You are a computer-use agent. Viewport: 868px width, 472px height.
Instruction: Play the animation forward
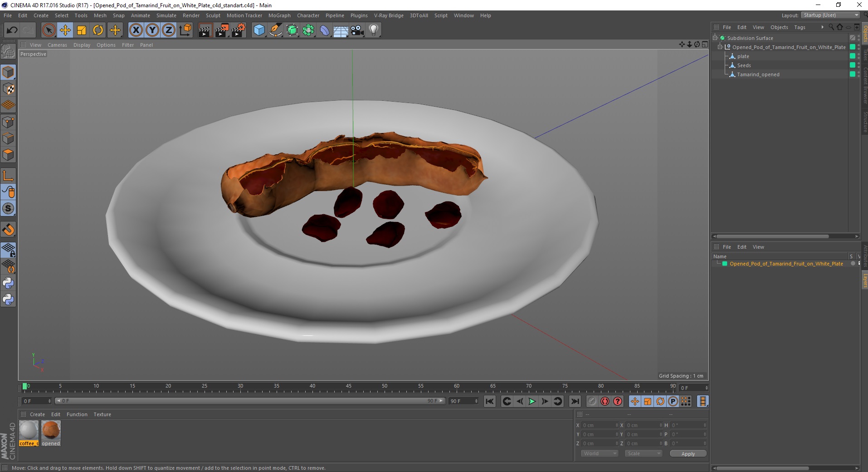[532, 401]
